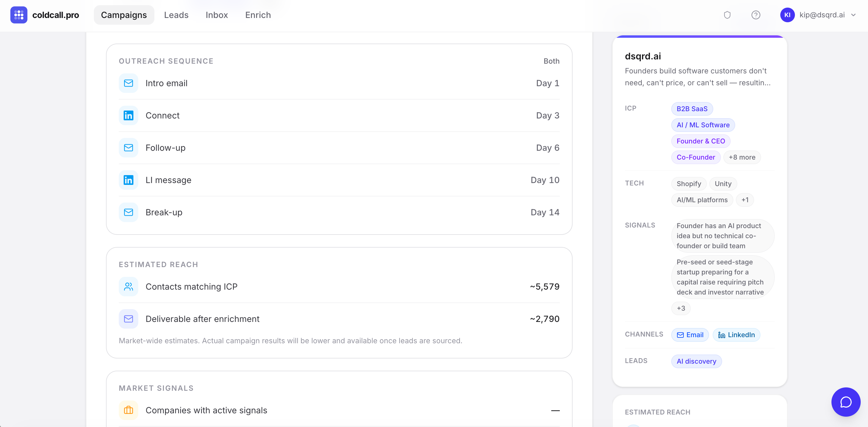This screenshot has width=868, height=427.
Task: Click the people icon for Contacts matching ICP
Action: coord(129,287)
